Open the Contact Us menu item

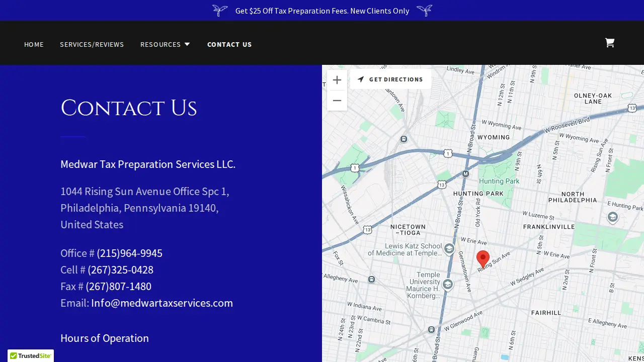(229, 44)
